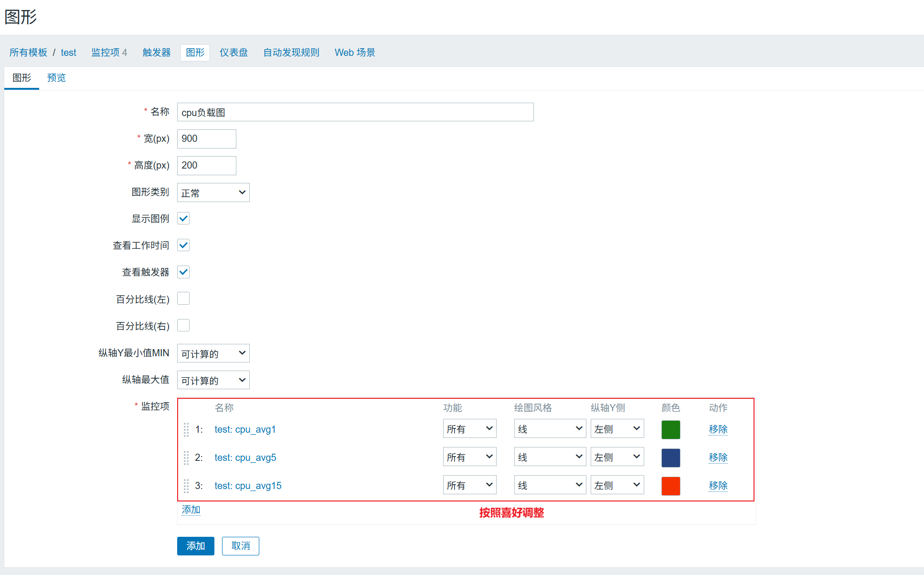Expand the 纵轴Y最小值MIN dropdown
Viewport: 924px width, 575px height.
pyautogui.click(x=213, y=353)
